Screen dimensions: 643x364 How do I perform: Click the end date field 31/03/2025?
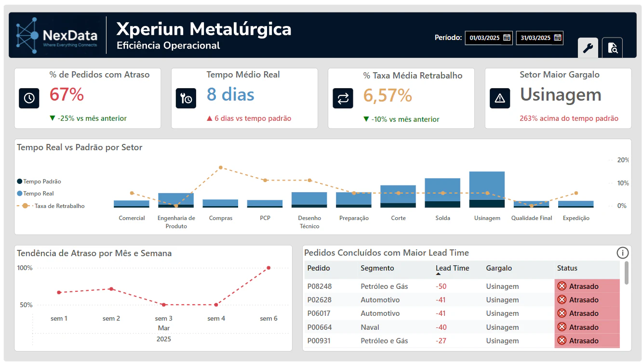[x=540, y=38]
